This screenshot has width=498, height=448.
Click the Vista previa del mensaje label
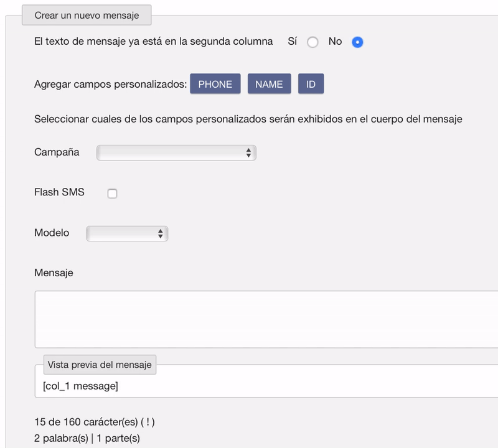click(100, 365)
